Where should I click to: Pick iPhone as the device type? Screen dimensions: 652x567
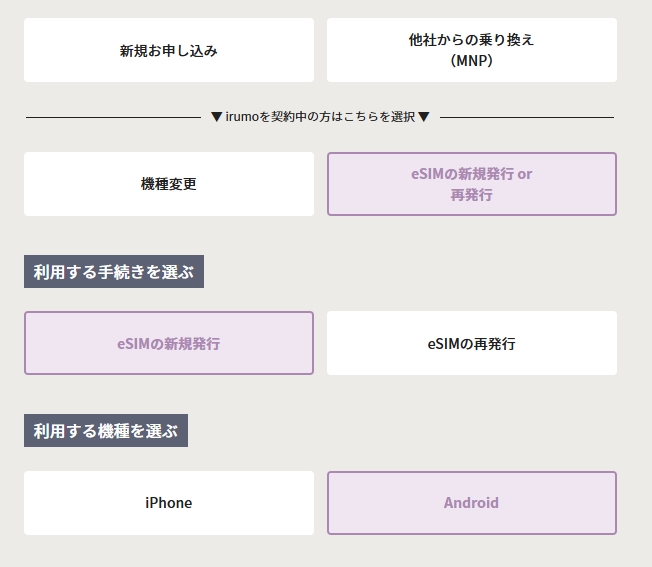(169, 503)
